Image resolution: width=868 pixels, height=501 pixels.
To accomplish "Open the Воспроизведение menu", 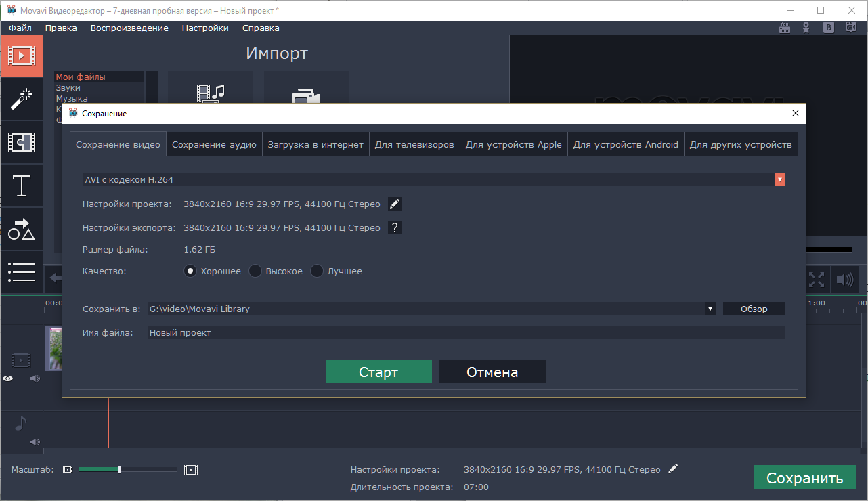I will coord(129,28).
